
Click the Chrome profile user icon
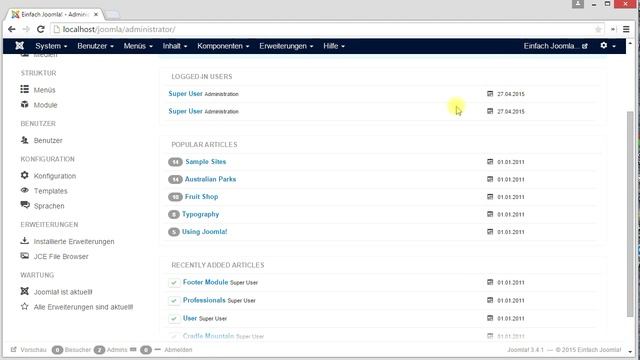pos(578,4)
